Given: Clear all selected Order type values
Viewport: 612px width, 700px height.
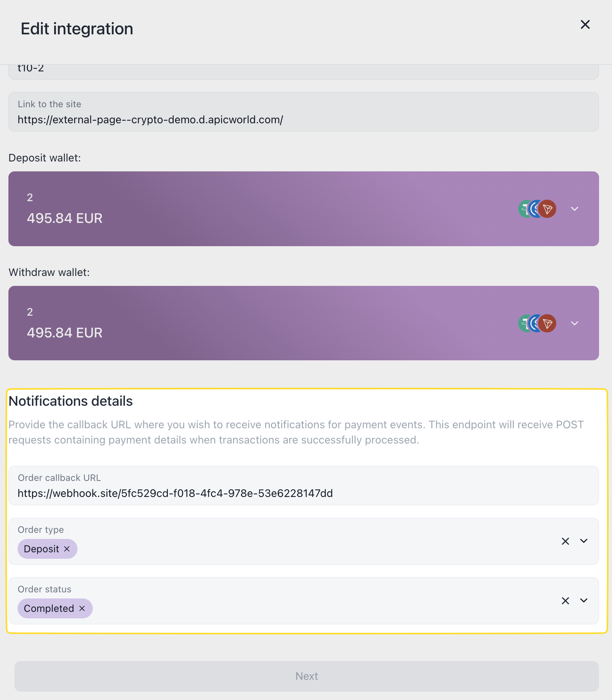Looking at the screenshot, I should coord(565,541).
